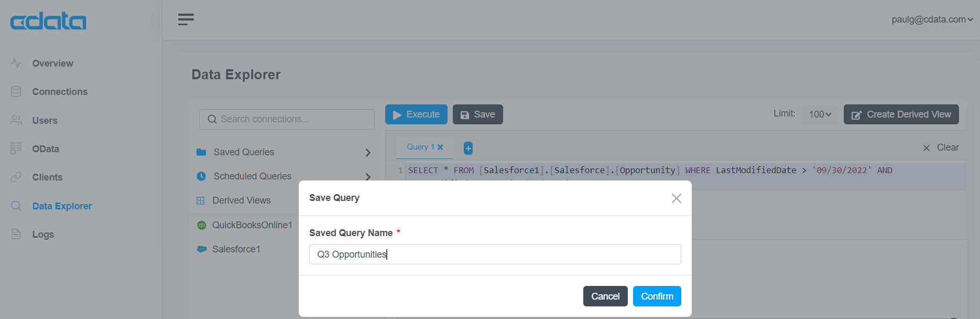The image size is (980, 319).
Task: Click the Data Explorer magnifier icon
Action: [x=16, y=206]
